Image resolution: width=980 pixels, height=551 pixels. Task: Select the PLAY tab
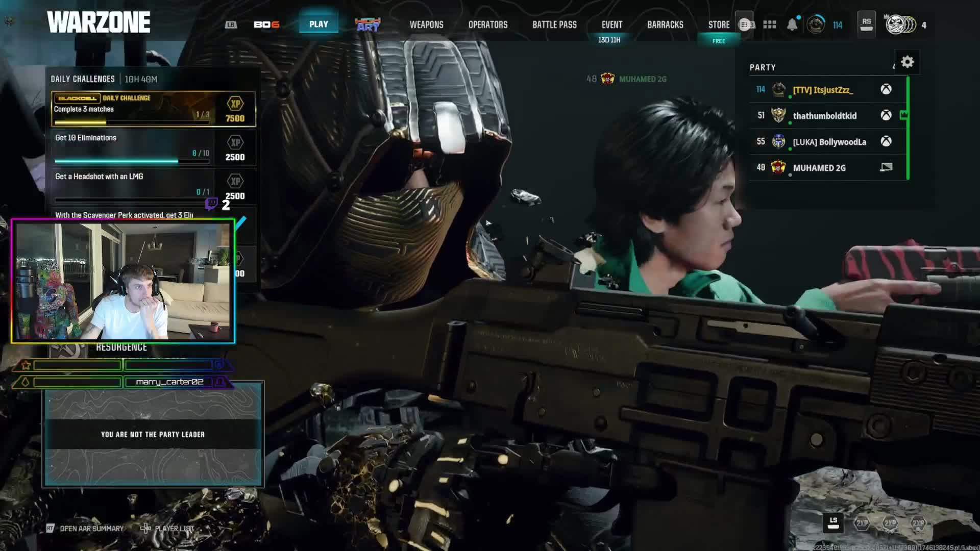pyautogui.click(x=318, y=24)
